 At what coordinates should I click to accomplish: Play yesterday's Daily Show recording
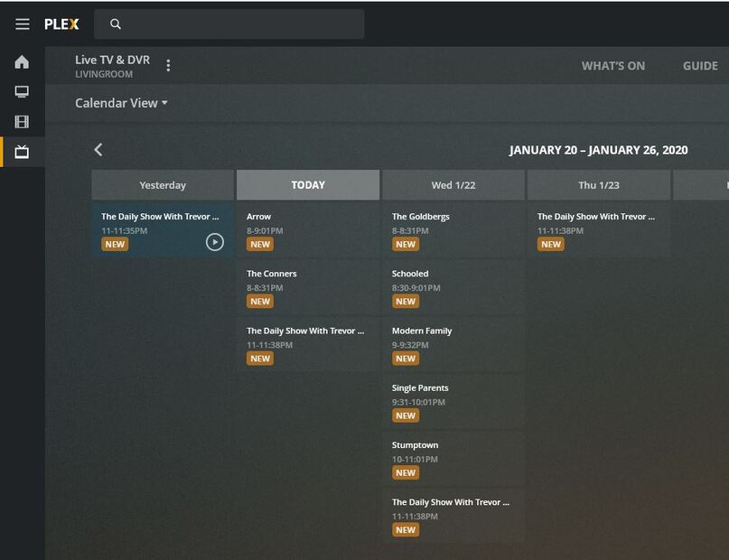pyautogui.click(x=215, y=242)
